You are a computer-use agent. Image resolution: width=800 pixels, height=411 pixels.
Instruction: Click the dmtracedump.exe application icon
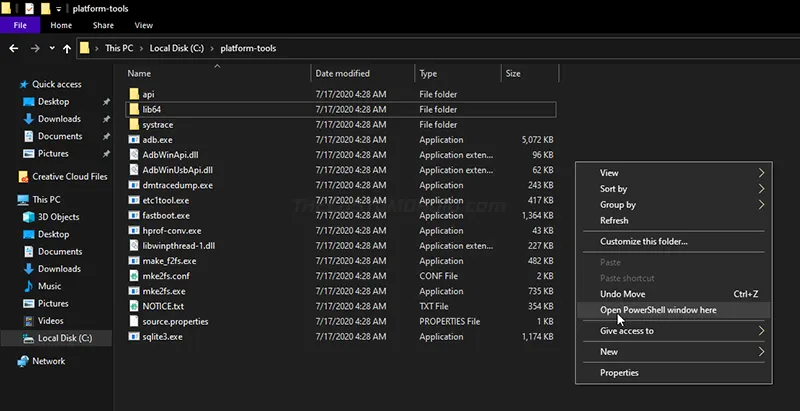[134, 185]
